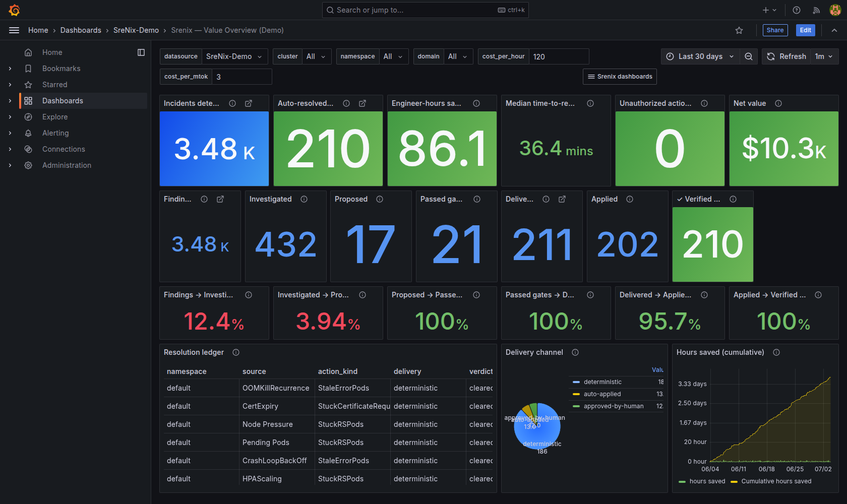Image resolution: width=847 pixels, height=504 pixels.
Task: Open the domain variable dropdown
Action: [x=458, y=56]
